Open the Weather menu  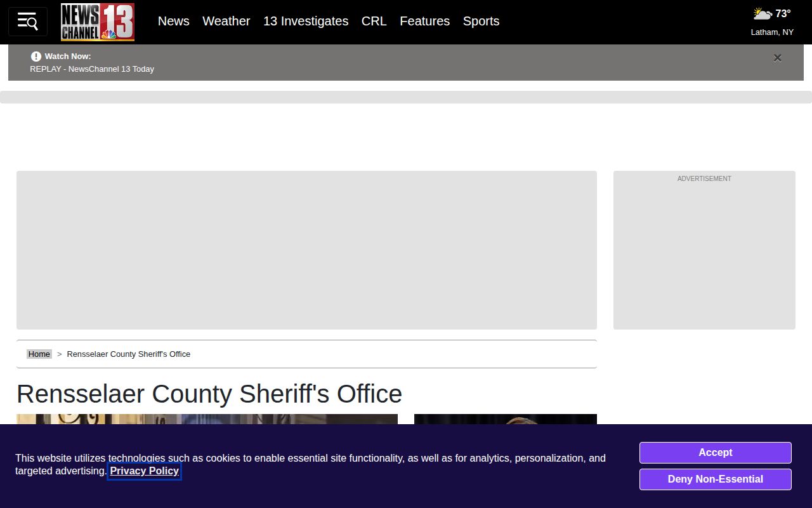click(x=226, y=21)
